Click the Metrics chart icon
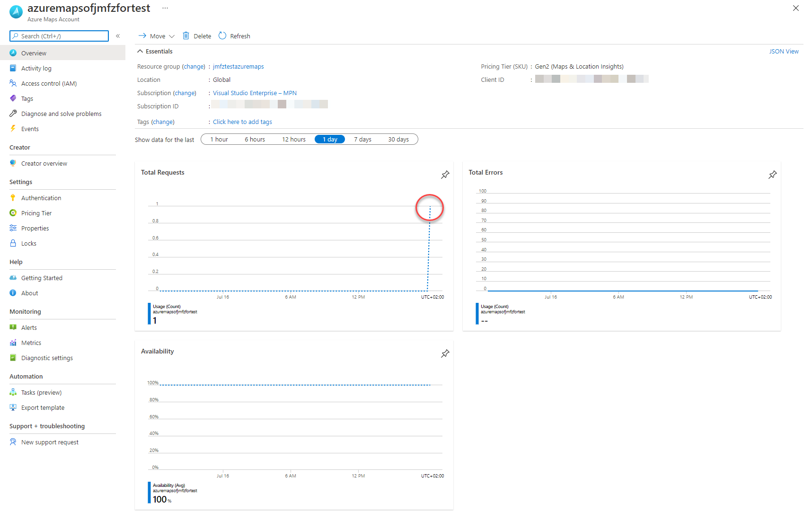812x521 pixels. 13,343
